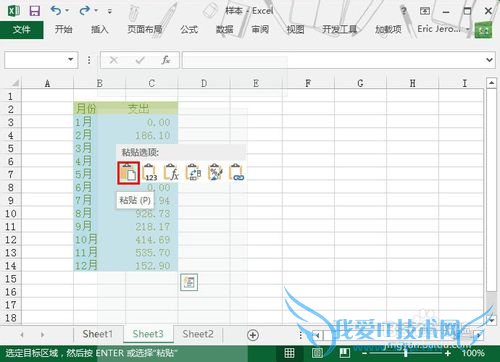
Task: Click the horizontal scrollbar left arrow
Action: 318,335
